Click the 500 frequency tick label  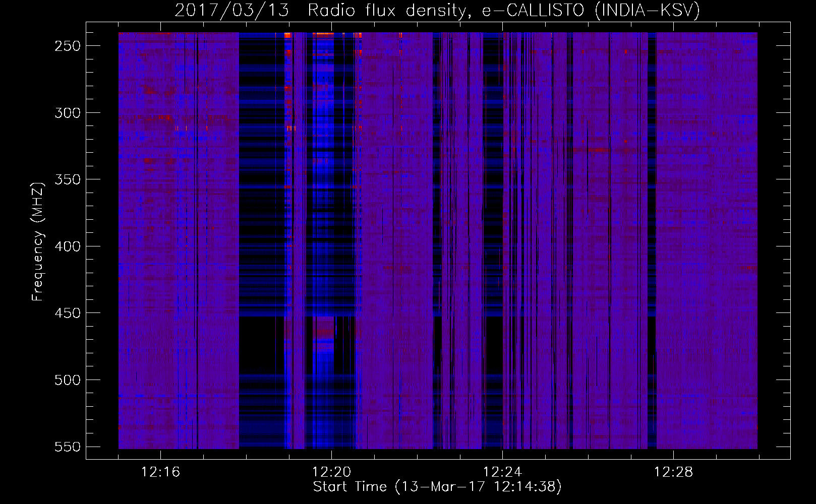click(x=68, y=380)
